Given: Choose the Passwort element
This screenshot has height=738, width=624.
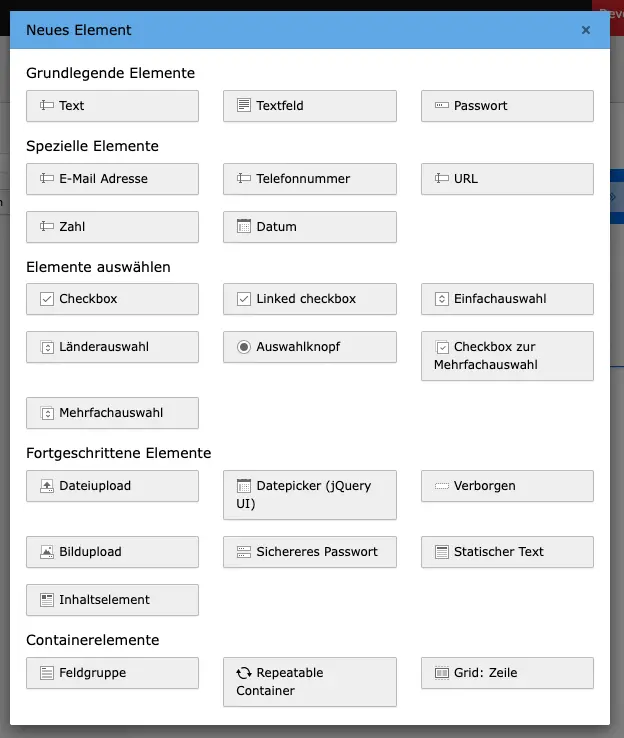Looking at the screenshot, I should click(x=507, y=106).
